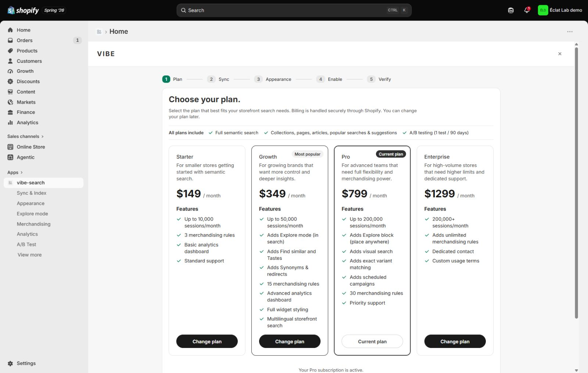Open A/B Test under vibe-search
The image size is (588, 373).
(x=26, y=244)
